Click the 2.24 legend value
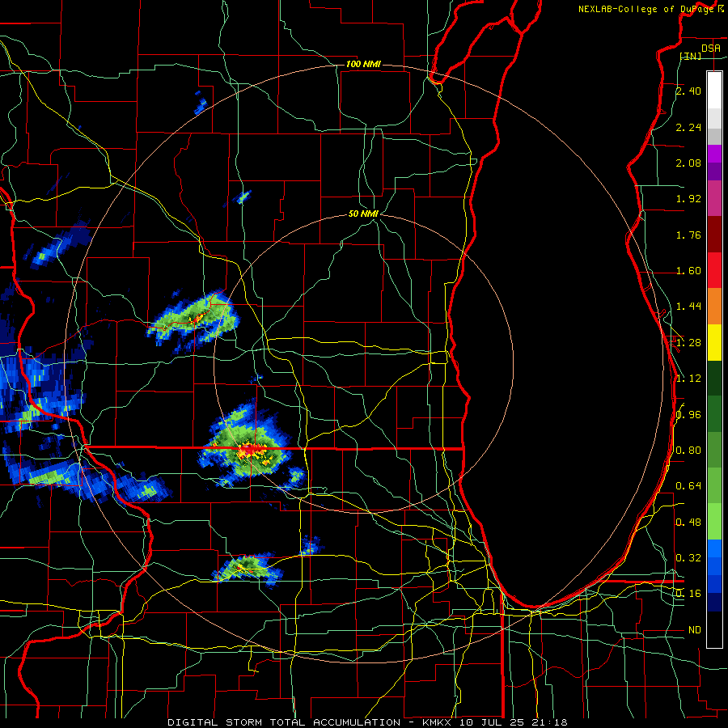728x728 pixels. 688,127
